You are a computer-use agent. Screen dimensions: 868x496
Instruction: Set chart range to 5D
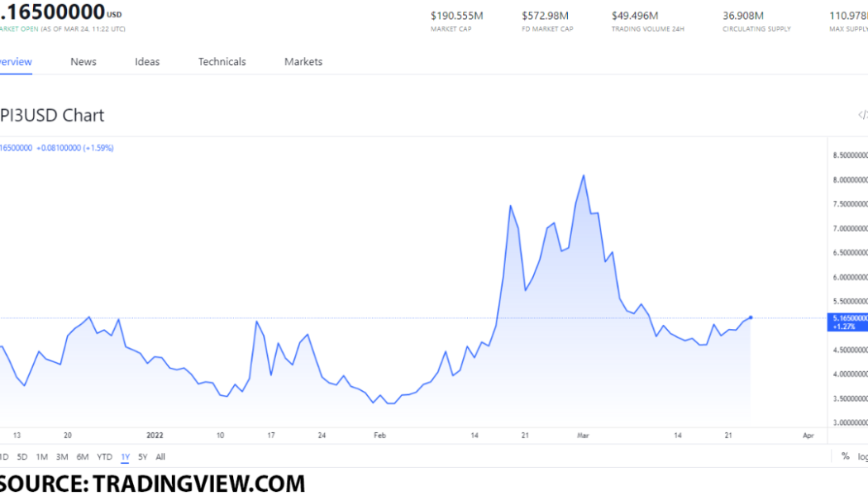point(22,456)
